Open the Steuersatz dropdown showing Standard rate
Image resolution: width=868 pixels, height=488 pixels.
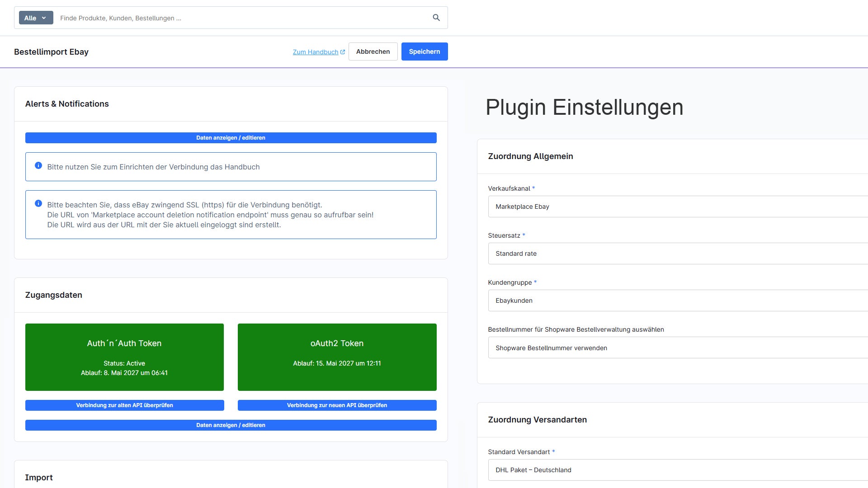678,253
